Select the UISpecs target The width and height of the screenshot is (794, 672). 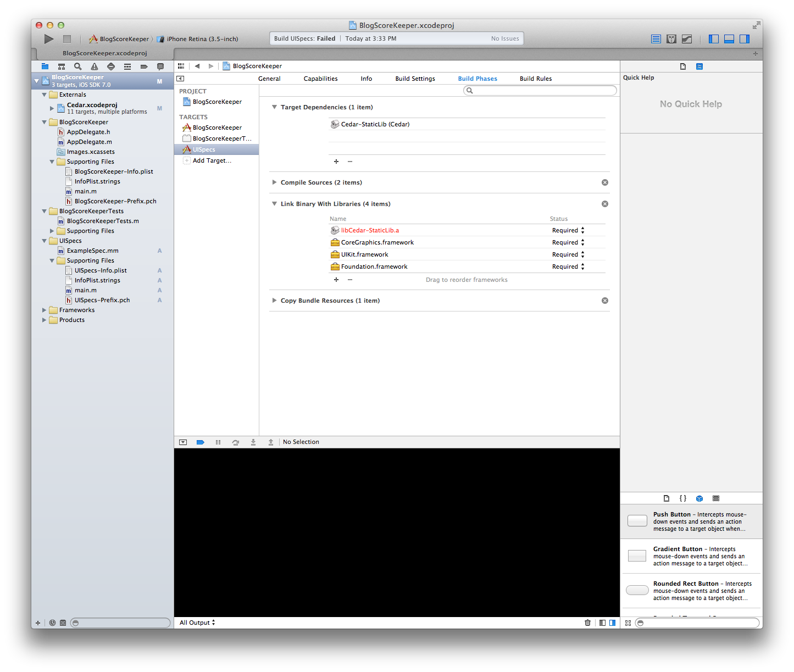pos(216,149)
